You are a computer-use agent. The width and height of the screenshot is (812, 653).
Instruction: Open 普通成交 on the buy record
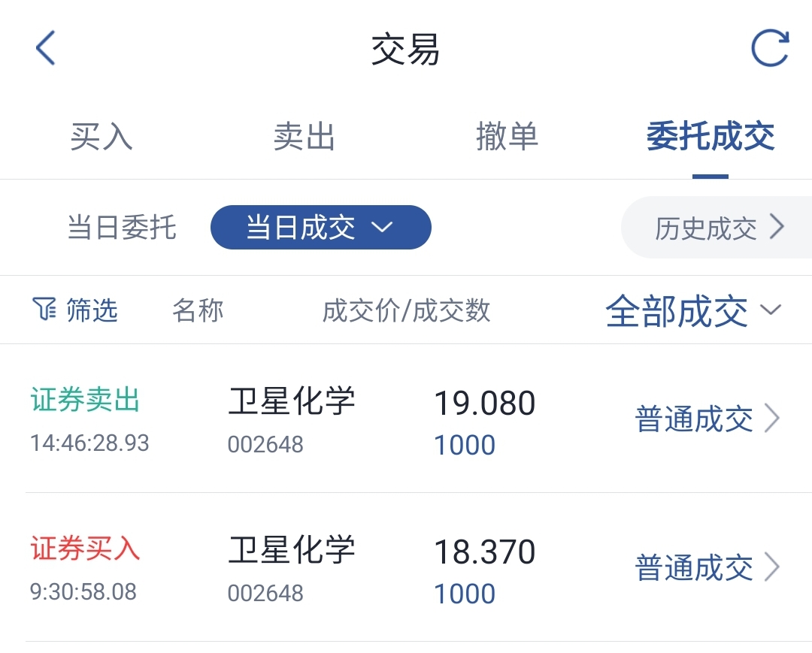(x=693, y=567)
